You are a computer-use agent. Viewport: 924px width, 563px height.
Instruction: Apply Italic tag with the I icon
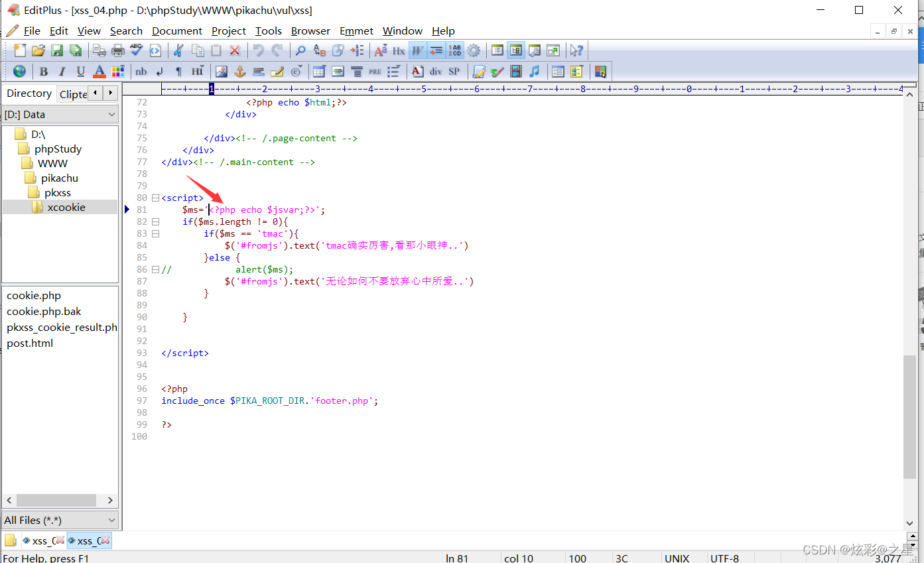click(62, 72)
